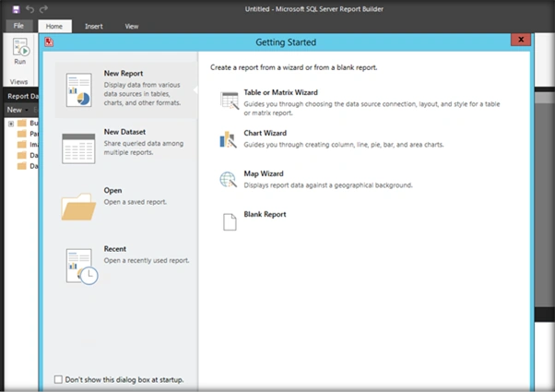Open the Map Wizard globe icon

pyautogui.click(x=228, y=180)
